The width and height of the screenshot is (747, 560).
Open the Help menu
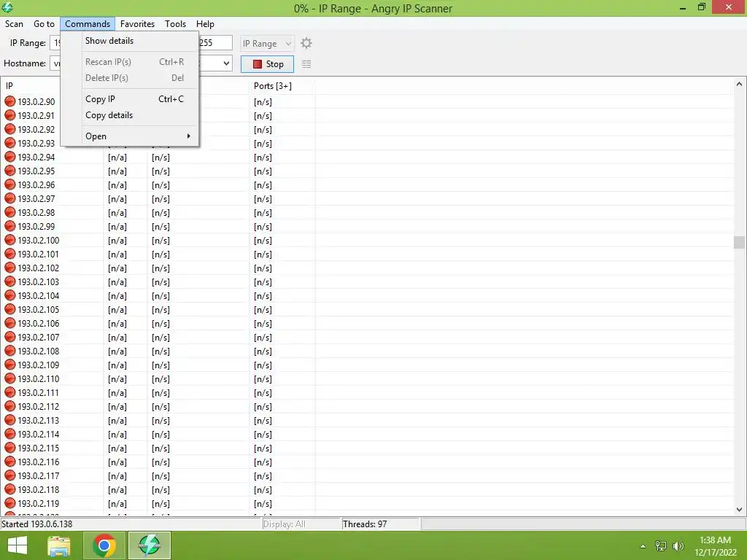point(205,24)
